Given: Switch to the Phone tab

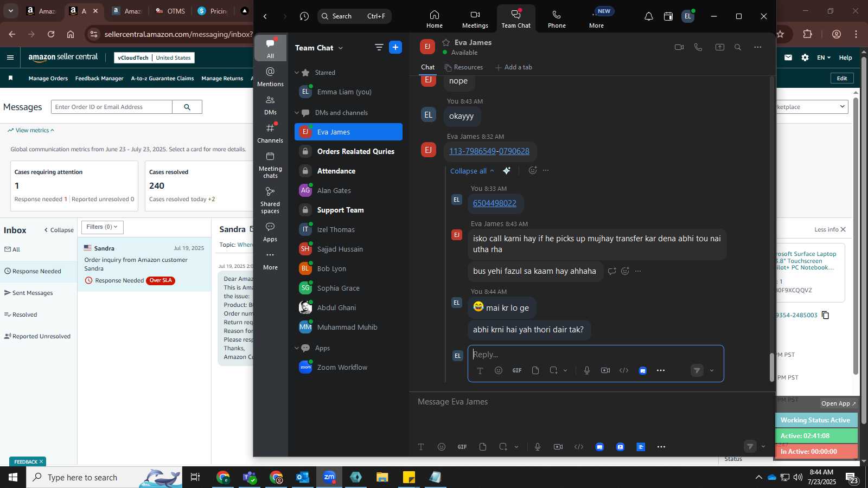Looking at the screenshot, I should coord(557,19).
